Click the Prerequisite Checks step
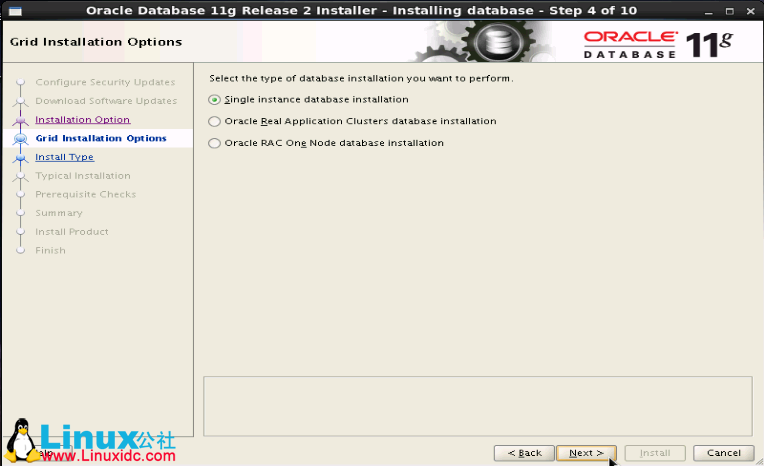 tap(85, 194)
